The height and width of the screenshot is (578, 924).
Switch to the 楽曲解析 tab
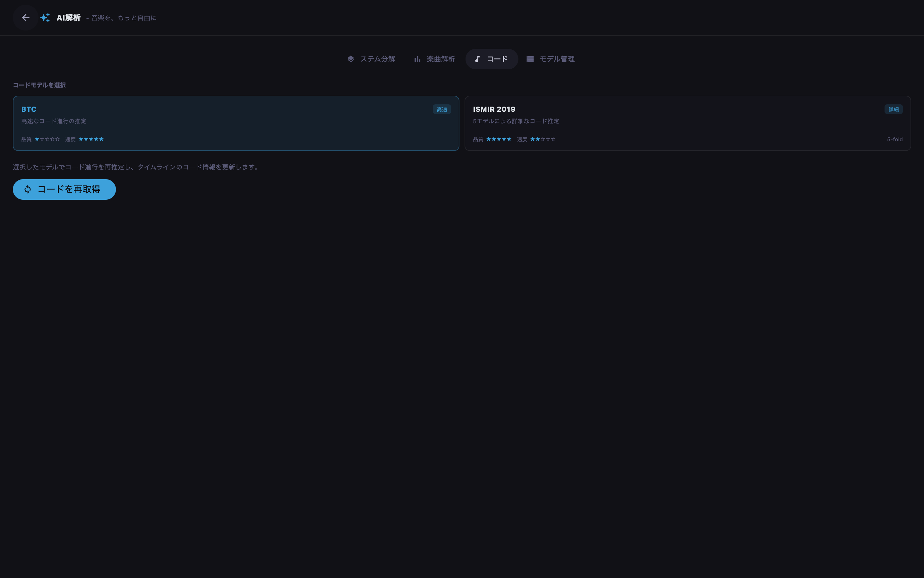click(x=434, y=59)
